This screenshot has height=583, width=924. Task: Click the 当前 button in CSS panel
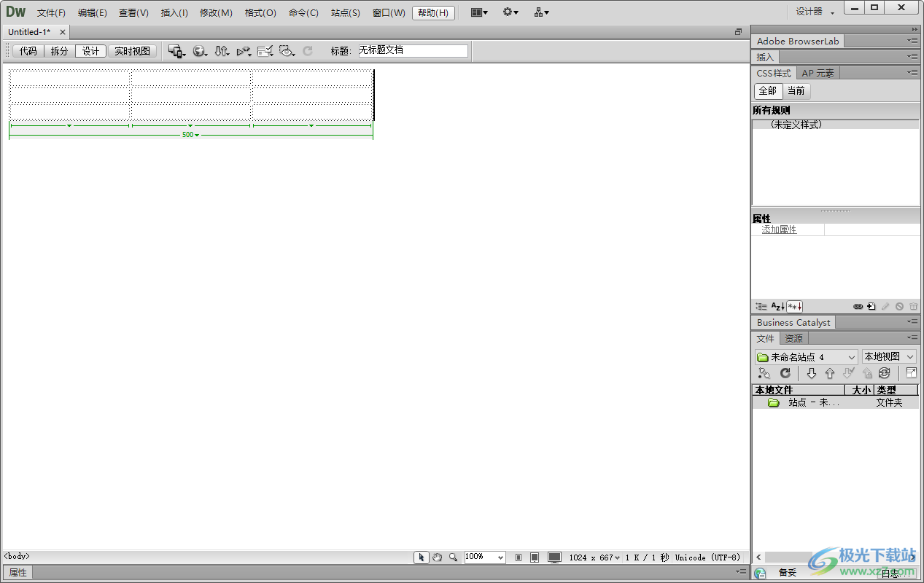click(796, 91)
